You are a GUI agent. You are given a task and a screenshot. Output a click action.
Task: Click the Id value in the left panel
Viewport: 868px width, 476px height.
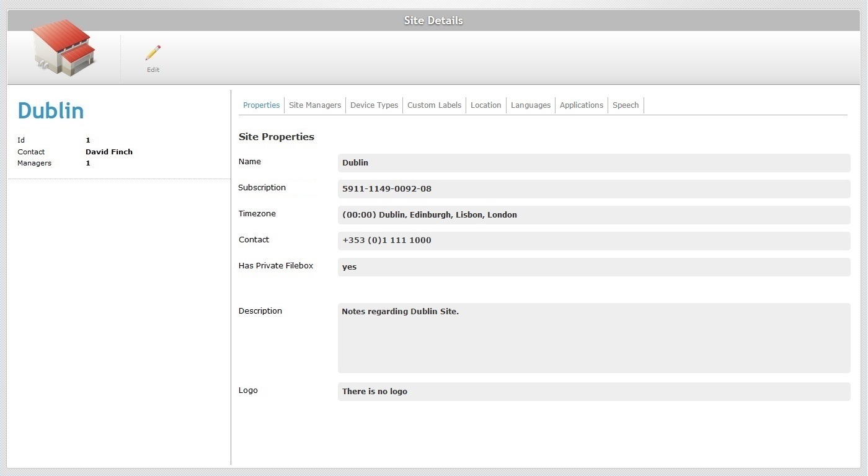88,141
